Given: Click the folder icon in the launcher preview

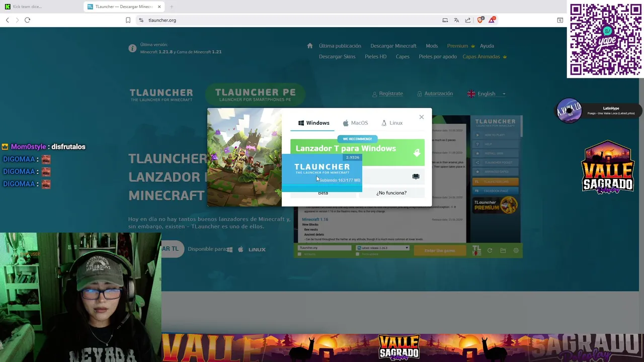Looking at the screenshot, I should coord(503,250).
